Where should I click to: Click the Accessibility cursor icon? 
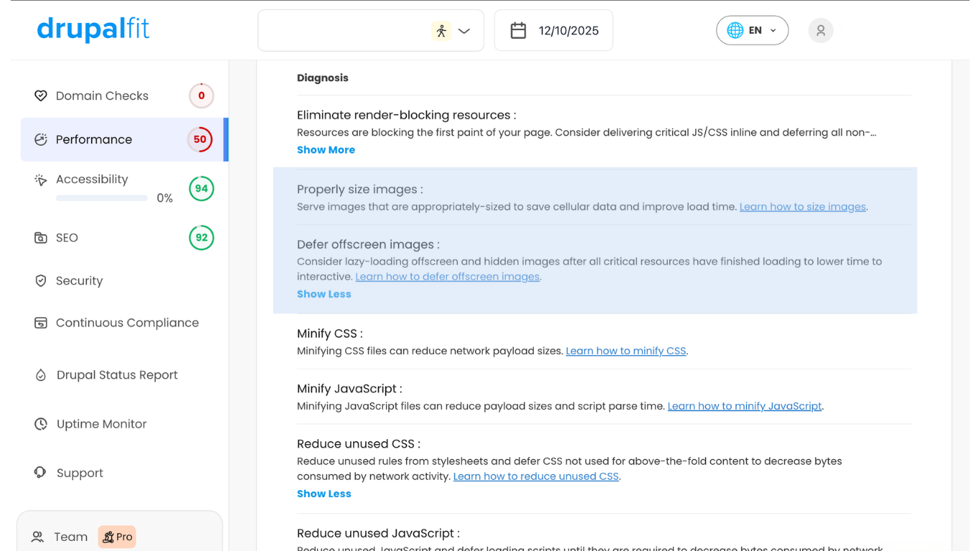pos(41,179)
